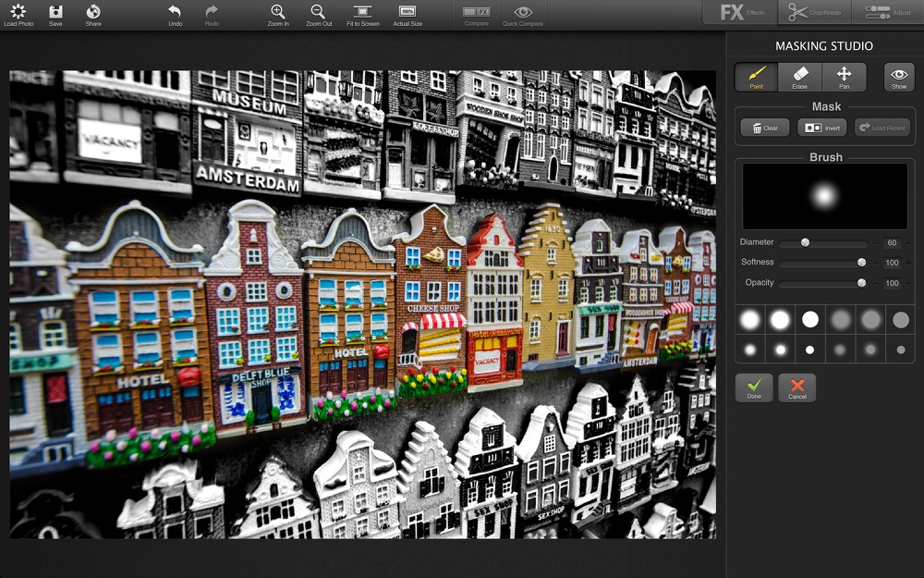This screenshot has height=578, width=924.
Task: Increase Diameter with the plus stepper
Action: point(908,242)
